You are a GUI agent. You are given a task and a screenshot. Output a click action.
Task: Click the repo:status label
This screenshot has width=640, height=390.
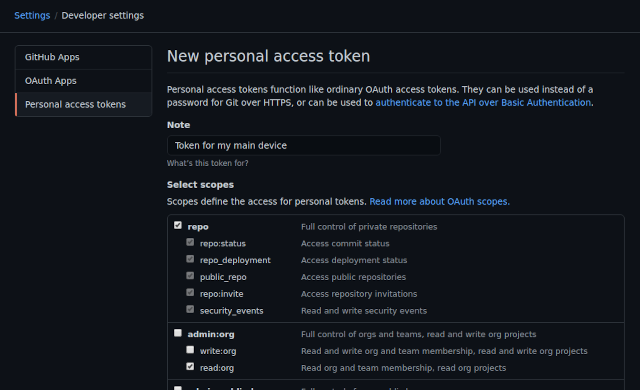tap(223, 244)
